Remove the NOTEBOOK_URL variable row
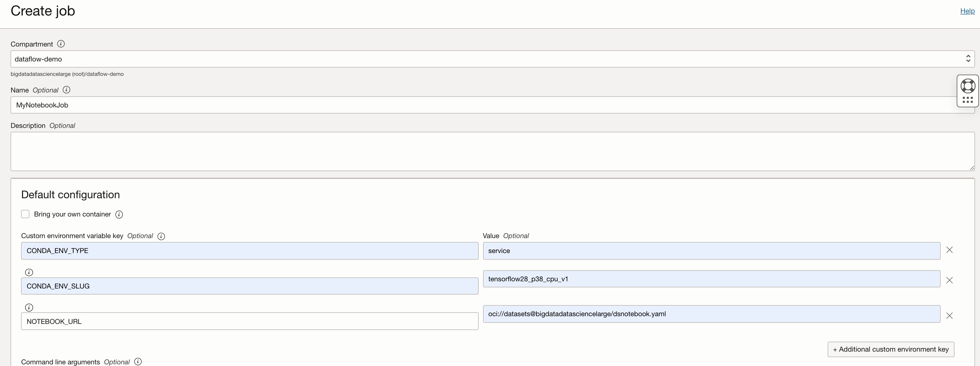 click(950, 316)
